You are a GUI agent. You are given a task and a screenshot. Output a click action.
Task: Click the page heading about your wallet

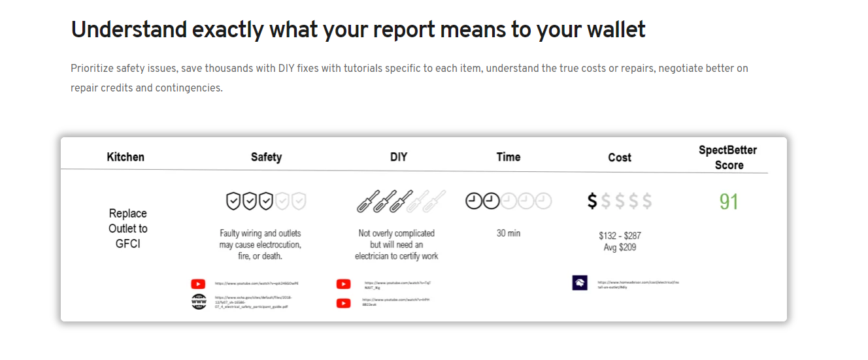point(358,29)
